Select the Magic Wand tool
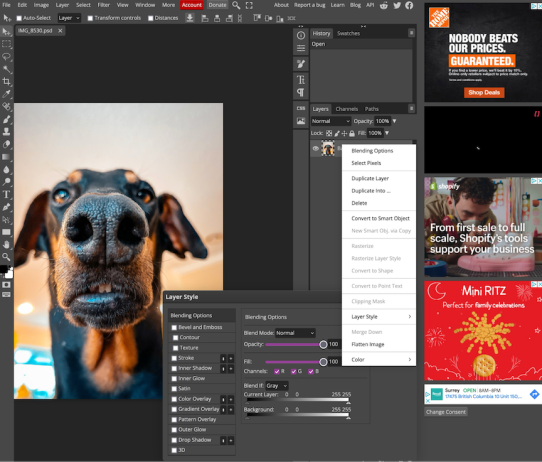The width and height of the screenshot is (542, 462). pos(6,69)
